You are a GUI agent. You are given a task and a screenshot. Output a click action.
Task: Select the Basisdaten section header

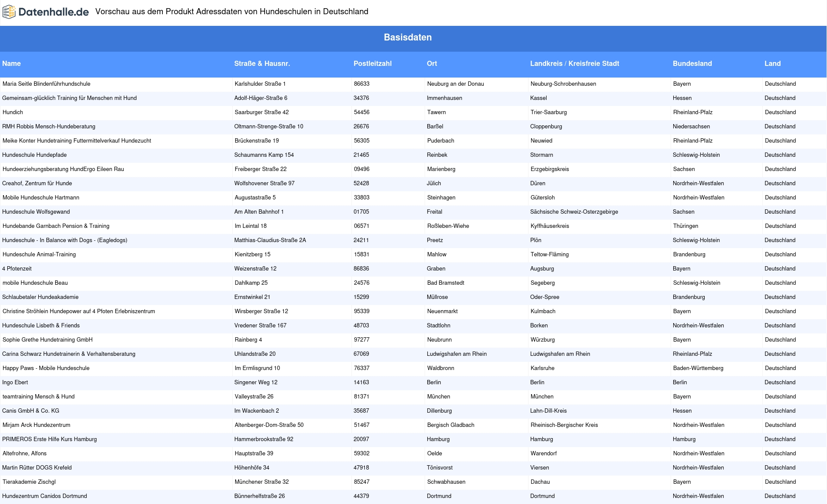coord(407,37)
